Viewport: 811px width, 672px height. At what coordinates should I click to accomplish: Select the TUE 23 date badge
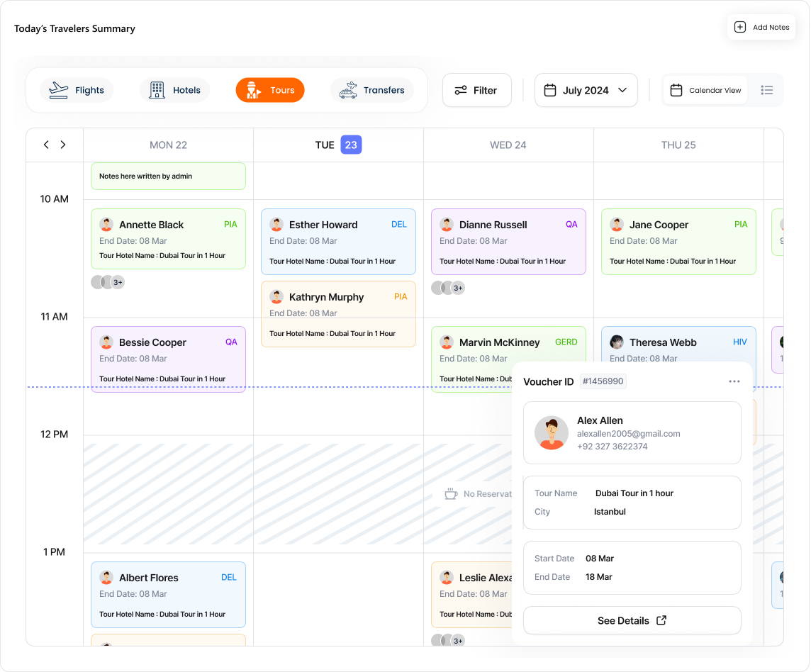[x=351, y=145]
